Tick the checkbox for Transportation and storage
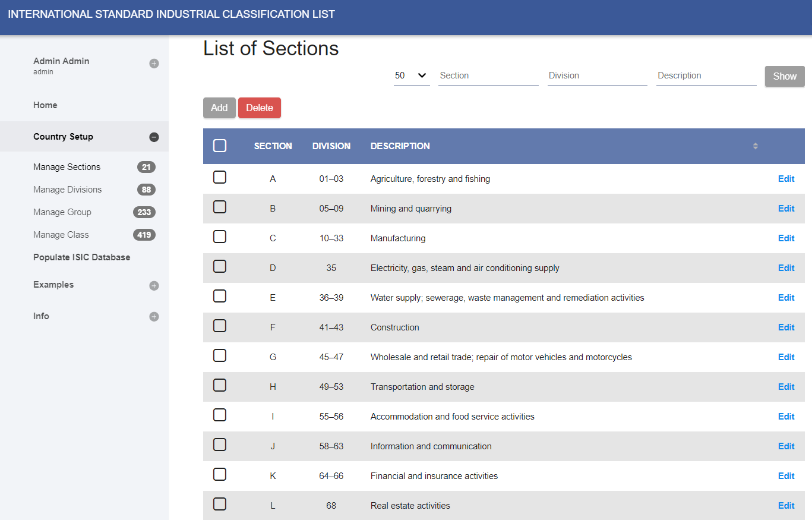Viewport: 812px width, 520px height. (220, 385)
